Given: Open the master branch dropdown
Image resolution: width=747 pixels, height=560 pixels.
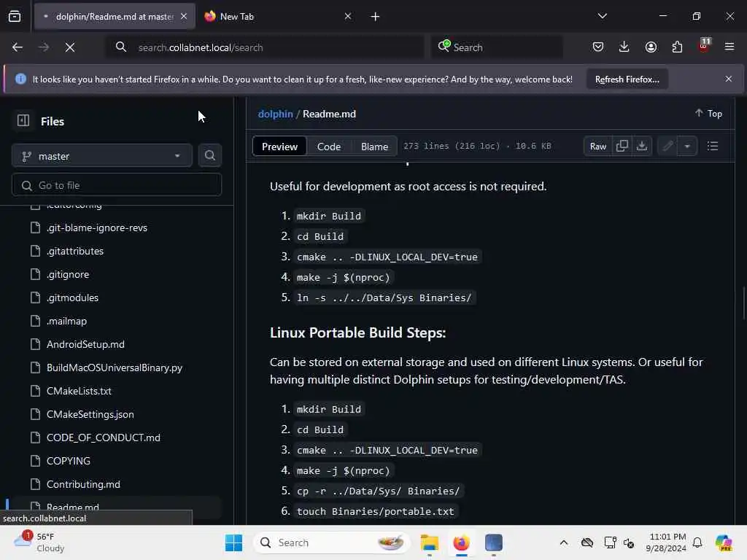Looking at the screenshot, I should [x=102, y=156].
